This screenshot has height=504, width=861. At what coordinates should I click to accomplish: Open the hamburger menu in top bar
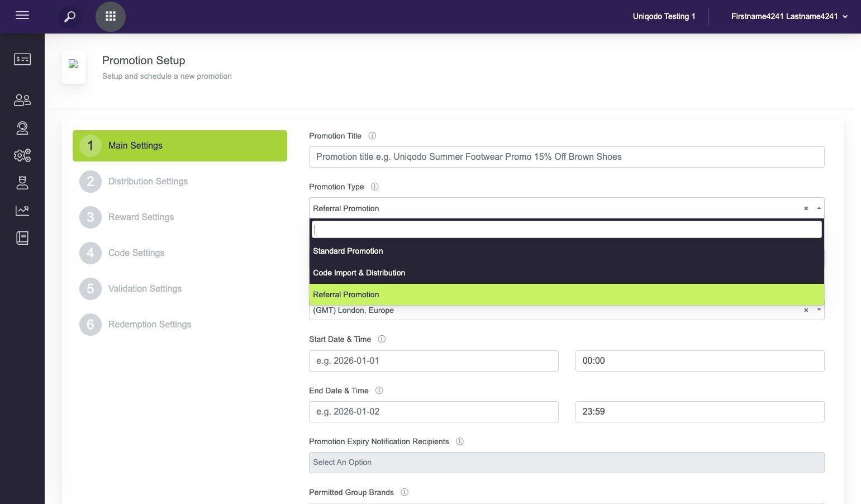click(22, 16)
